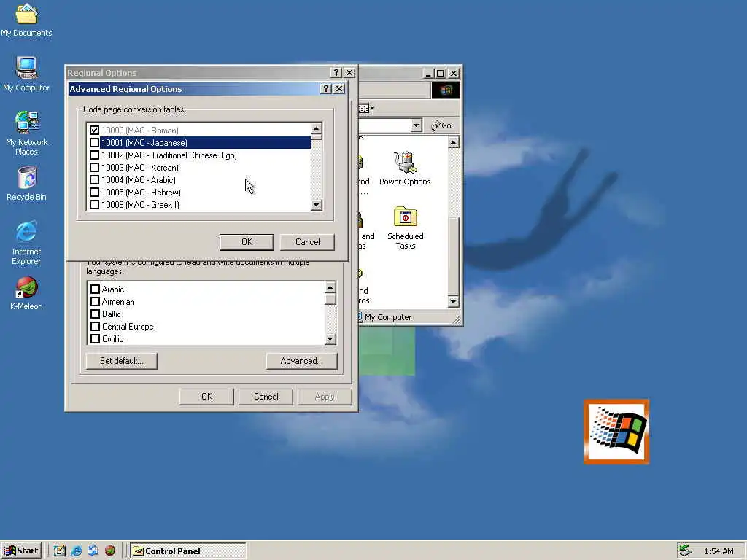Screen dimensions: 747x560
Task: Click the help button of Regional Options title bar
Action: (x=336, y=72)
